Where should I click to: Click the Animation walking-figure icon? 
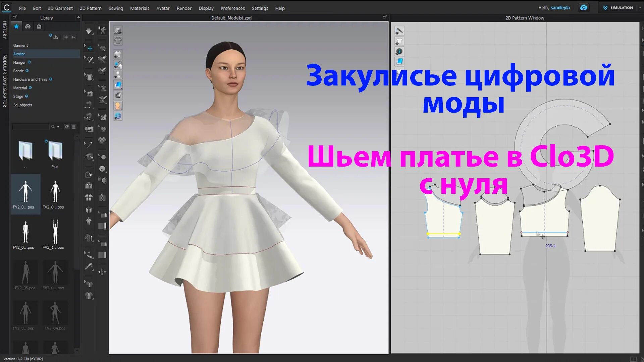click(x=102, y=31)
